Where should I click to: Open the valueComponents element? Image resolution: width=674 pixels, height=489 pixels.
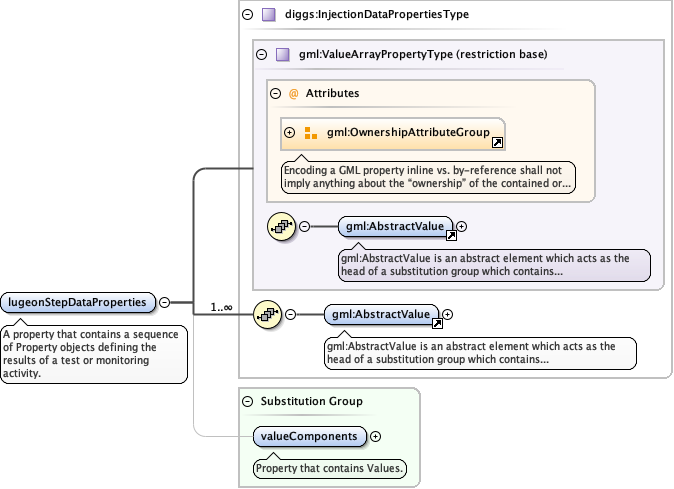pyautogui.click(x=309, y=436)
